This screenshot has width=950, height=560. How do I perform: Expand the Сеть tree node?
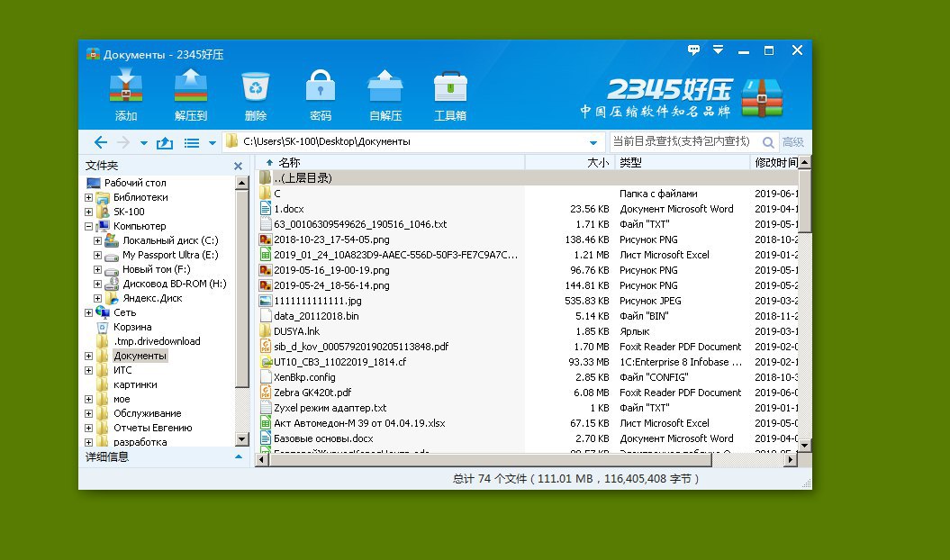click(88, 312)
